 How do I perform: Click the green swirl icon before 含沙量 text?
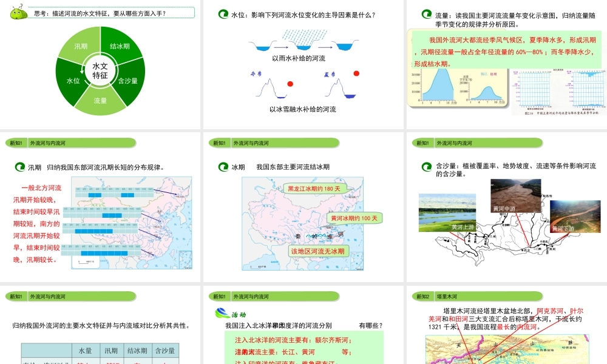click(427, 167)
